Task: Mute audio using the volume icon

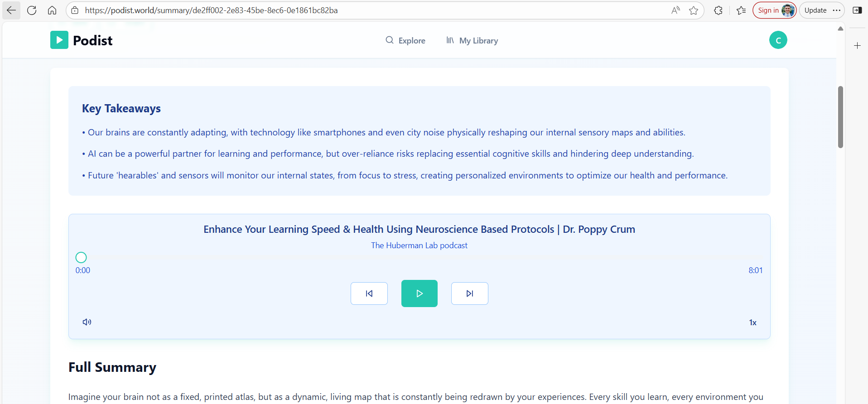Action: [87, 322]
